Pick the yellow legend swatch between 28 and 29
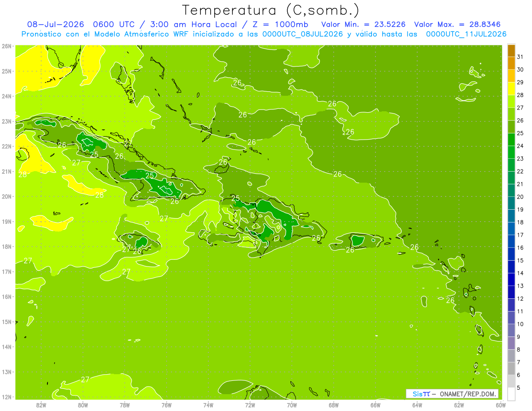Viewport: 532px width, 411px height. click(x=511, y=89)
